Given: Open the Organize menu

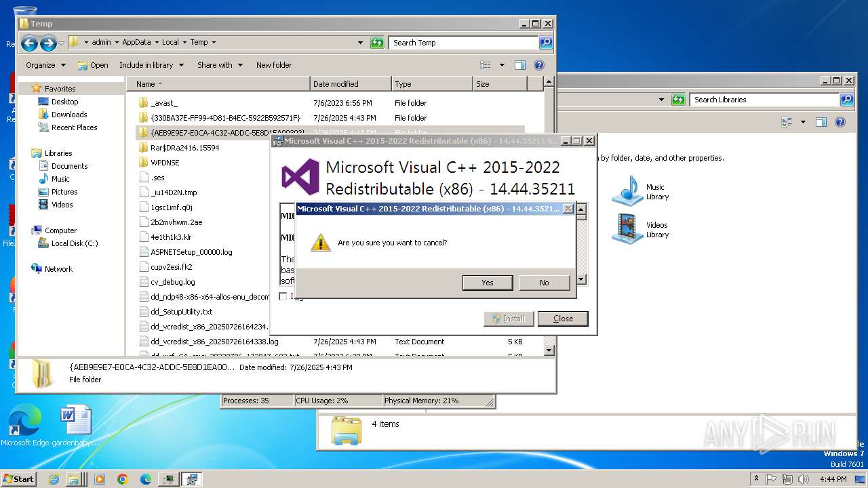Looking at the screenshot, I should (46, 65).
